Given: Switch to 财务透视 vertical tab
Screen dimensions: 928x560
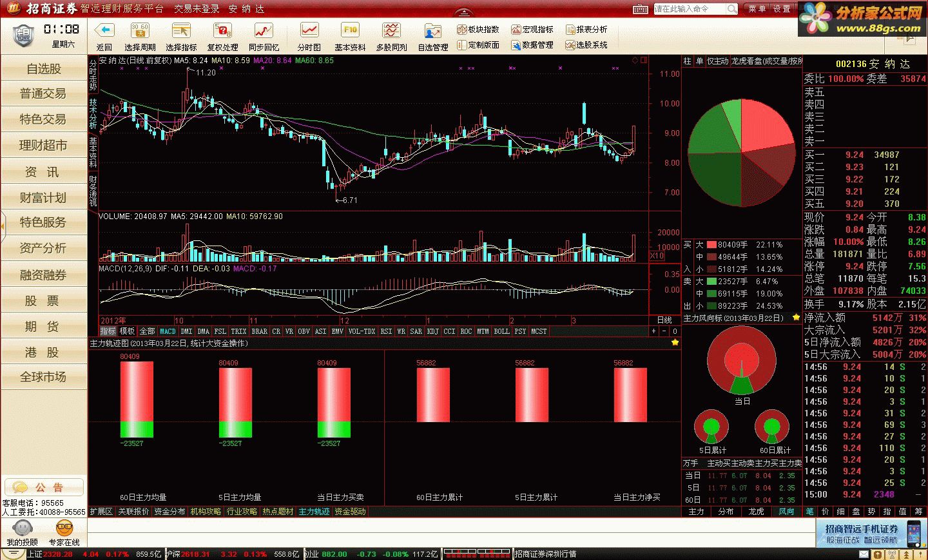Looking at the screenshot, I should [x=93, y=191].
